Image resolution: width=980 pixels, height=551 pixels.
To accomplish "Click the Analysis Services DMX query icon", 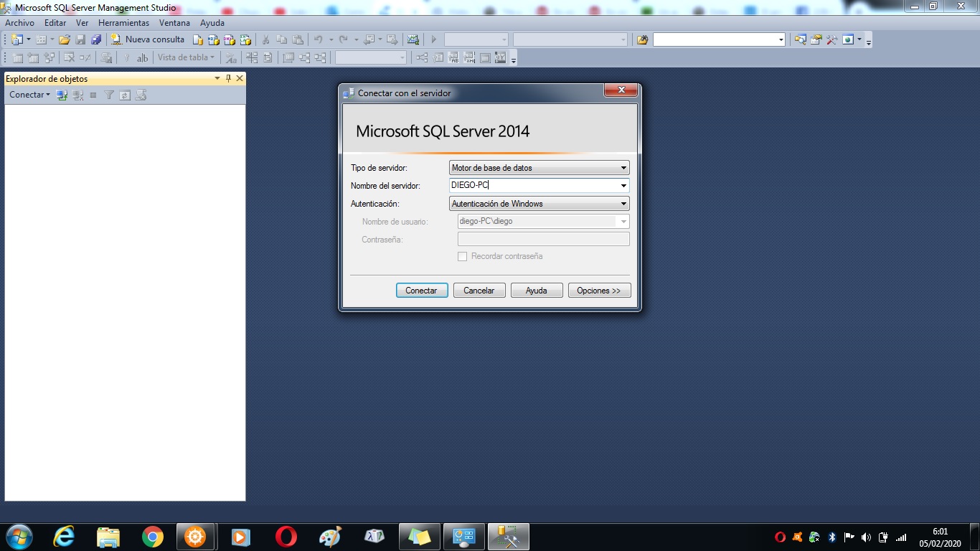I will pyautogui.click(x=230, y=39).
